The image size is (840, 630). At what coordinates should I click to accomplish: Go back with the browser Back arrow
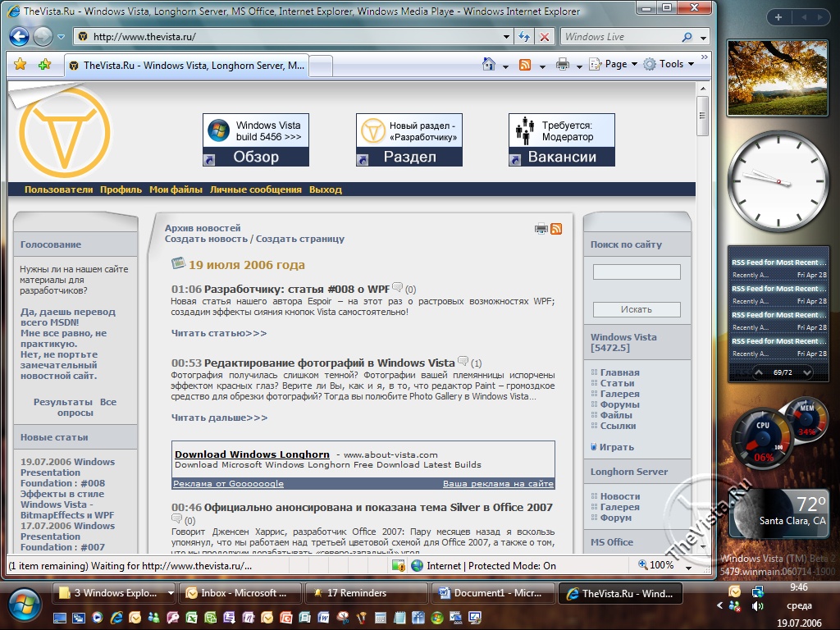pos(20,37)
